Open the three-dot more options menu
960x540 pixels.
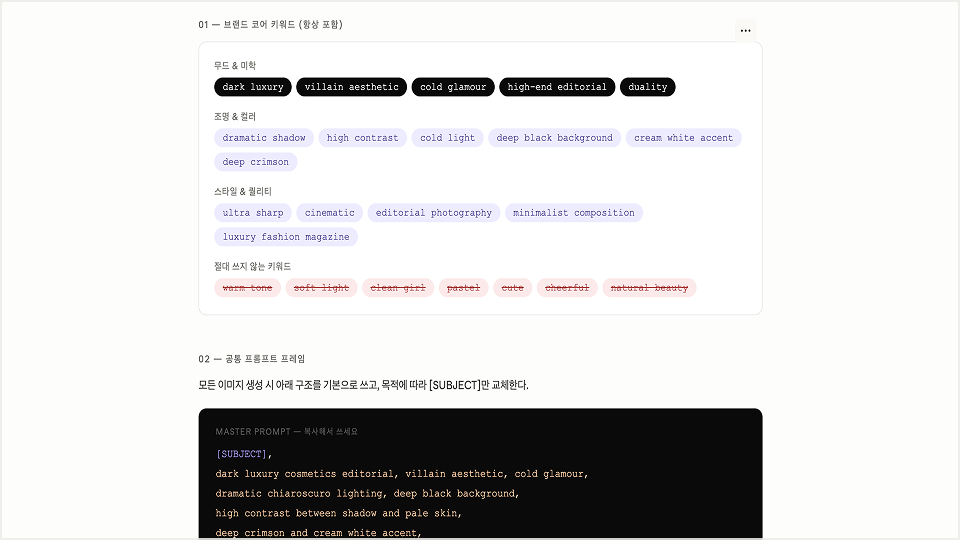[745, 31]
